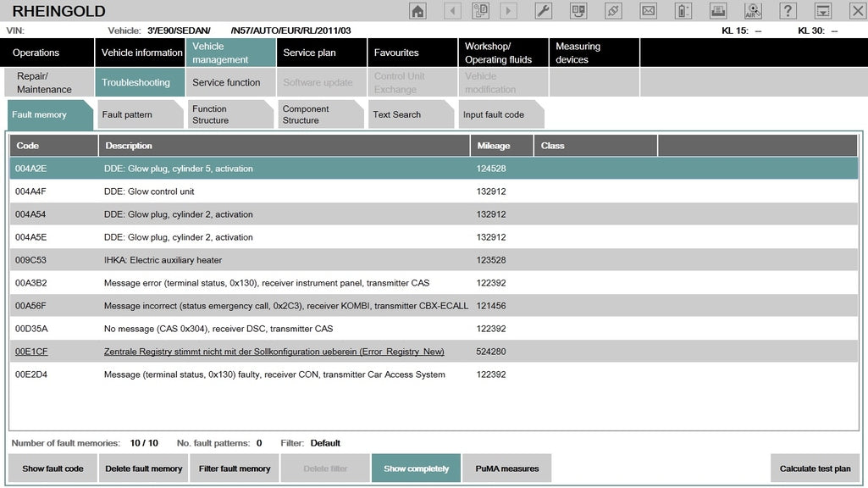Open the AIR hotspot search icon

(x=753, y=10)
